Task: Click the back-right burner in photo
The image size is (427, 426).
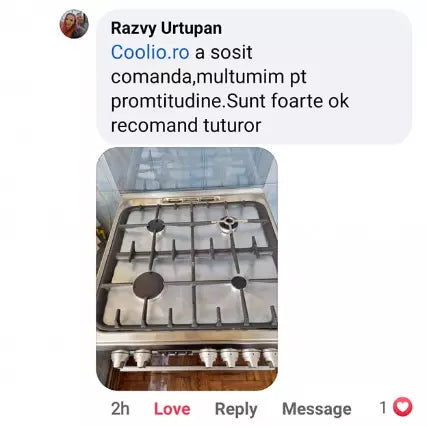Action: (x=228, y=223)
